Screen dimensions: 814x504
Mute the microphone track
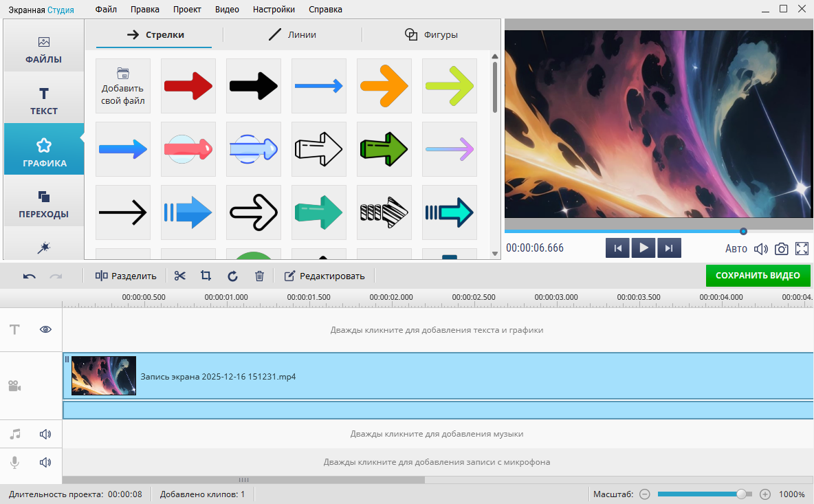tap(45, 462)
